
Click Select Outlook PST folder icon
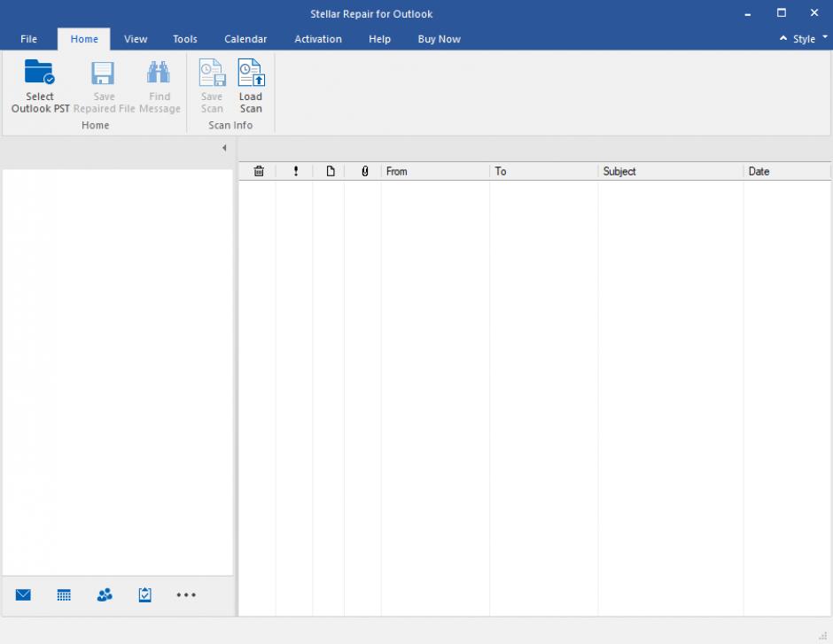(39, 73)
